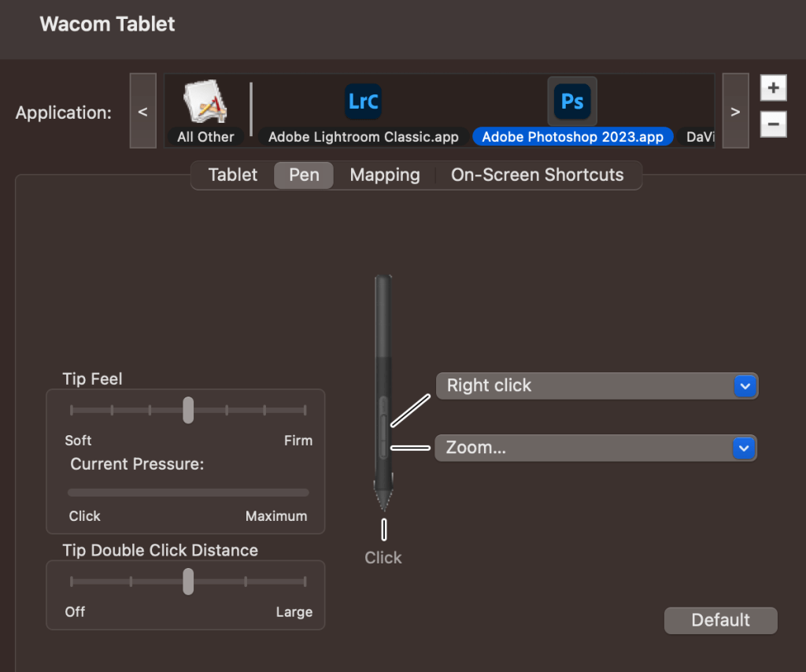Open the Right click dropdown
Screen dimensions: 806x672
click(x=596, y=386)
